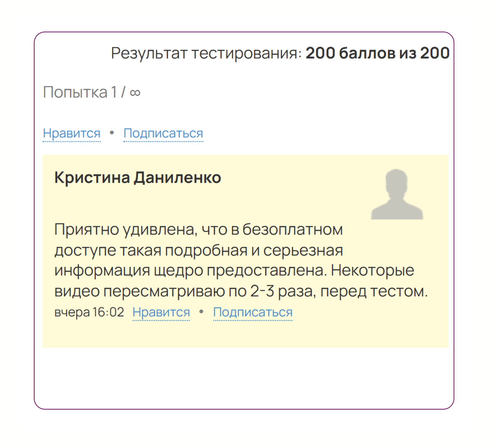Click the bold score 200 баллов из 200

377,53
